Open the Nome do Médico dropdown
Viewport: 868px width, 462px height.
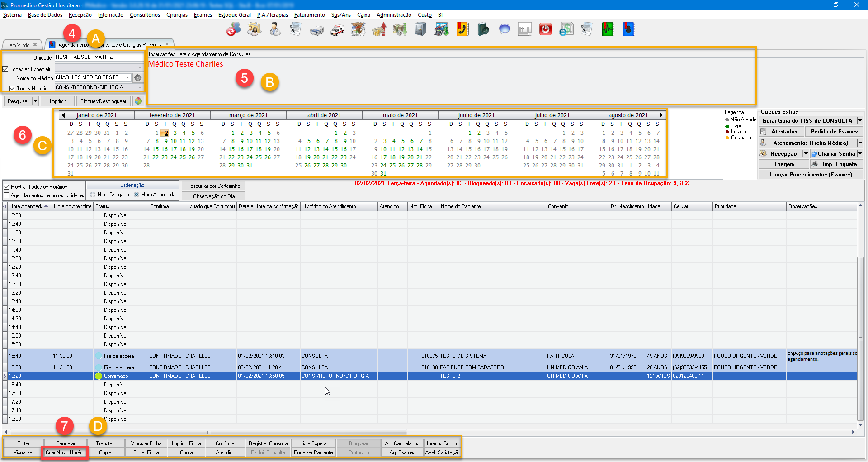127,78
